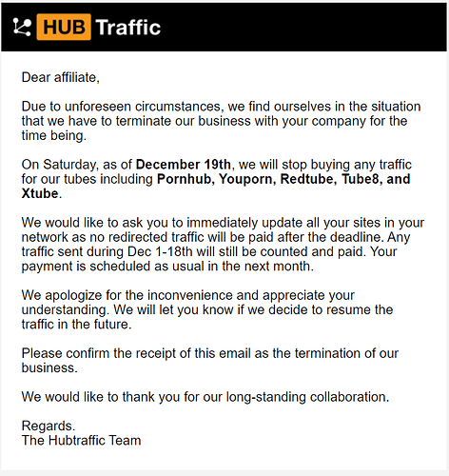Viewport: 449px width, 476px height.
Task: Click the bold 'Pornhub' site name
Action: point(185,179)
